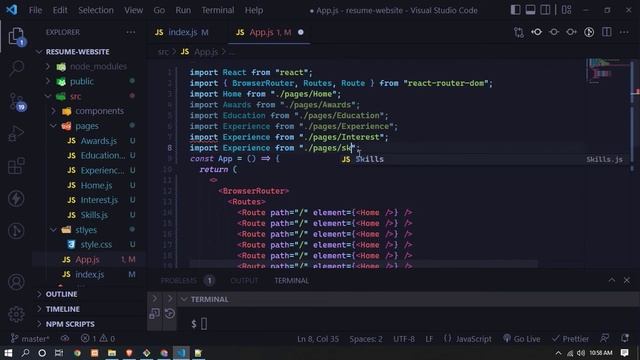Accept the Skills autocomplete suggestion
Image resolution: width=640 pixels, height=360 pixels.
483,159
